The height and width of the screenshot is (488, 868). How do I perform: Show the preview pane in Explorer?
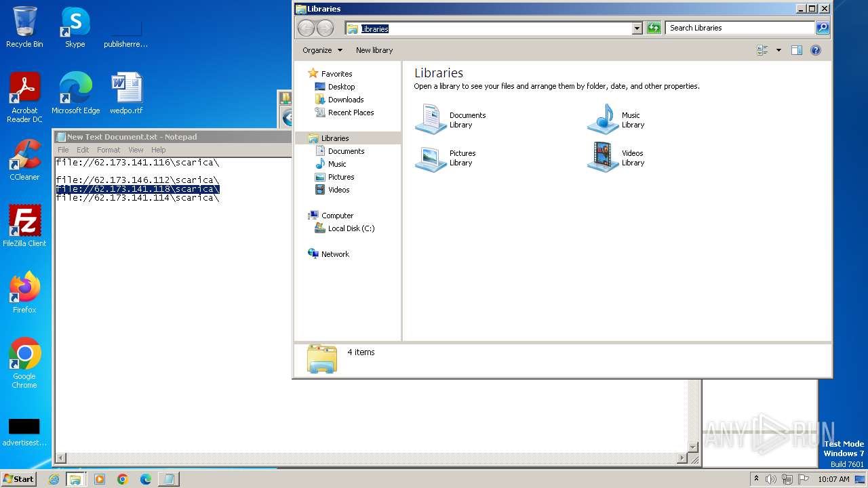[797, 50]
